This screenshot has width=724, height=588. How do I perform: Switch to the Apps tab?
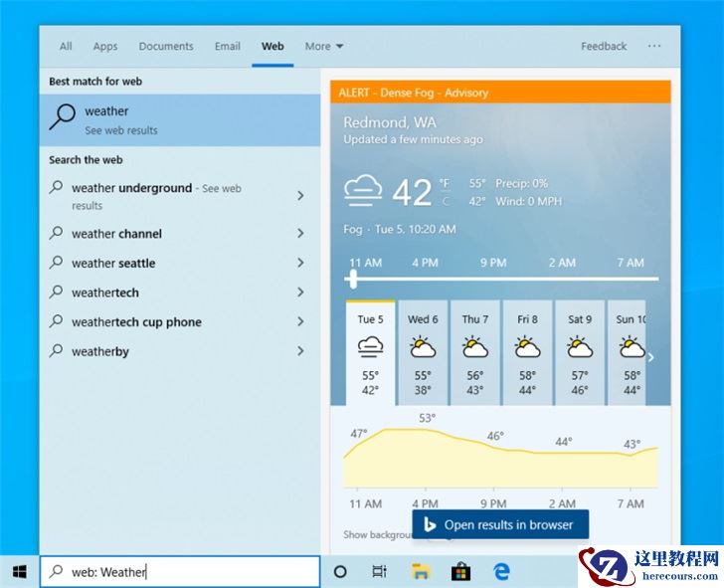[105, 46]
